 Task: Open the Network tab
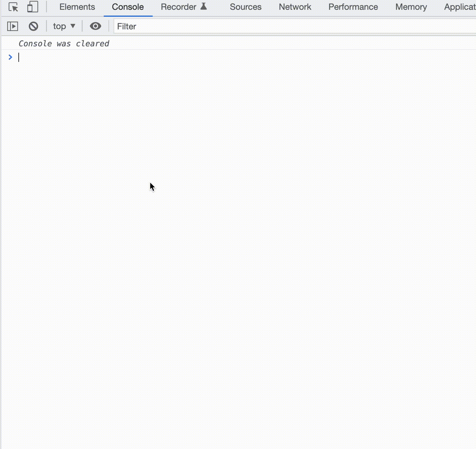(295, 7)
